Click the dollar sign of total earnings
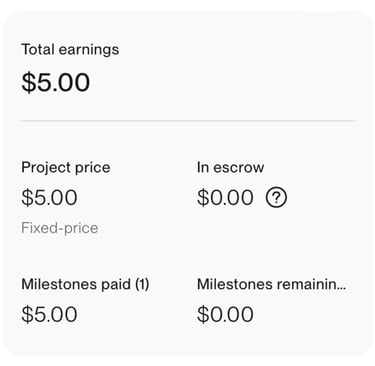 point(28,82)
